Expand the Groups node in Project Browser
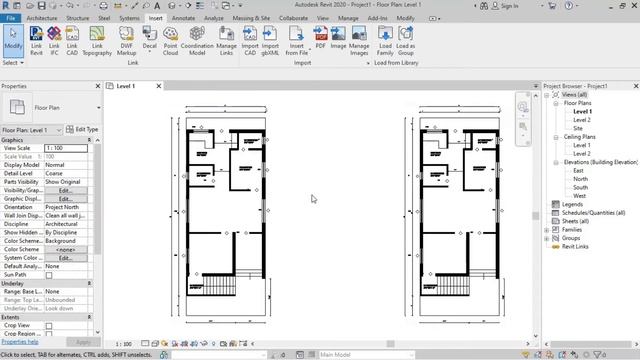The width and height of the screenshot is (640, 360). click(x=547, y=238)
